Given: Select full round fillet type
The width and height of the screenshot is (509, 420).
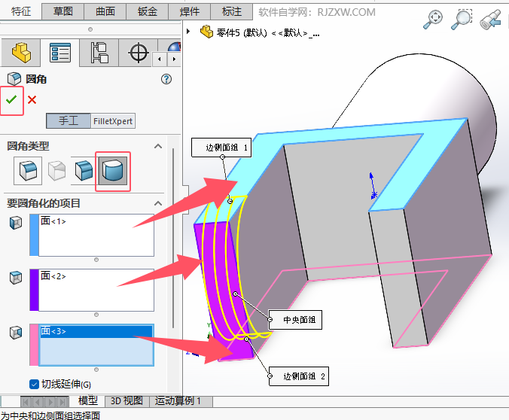Looking at the screenshot, I should tap(113, 171).
